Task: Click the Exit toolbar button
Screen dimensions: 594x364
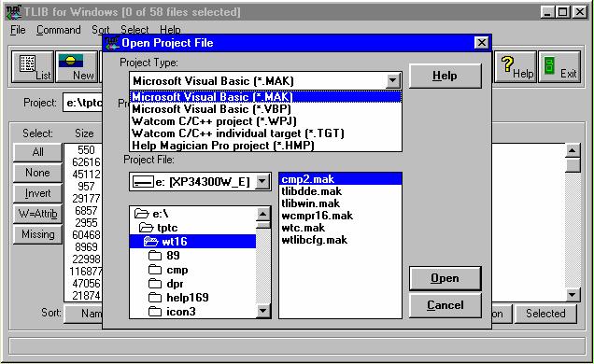Action: pos(559,67)
